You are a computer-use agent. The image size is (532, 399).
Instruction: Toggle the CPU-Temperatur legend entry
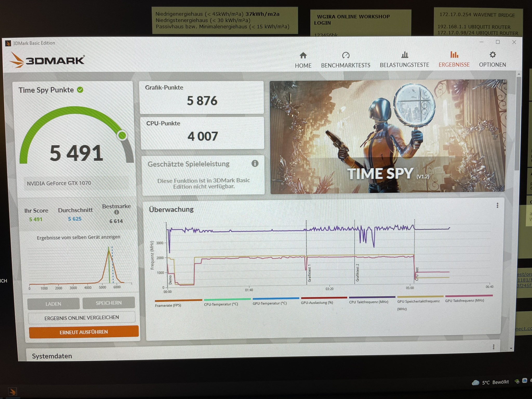pos(221,304)
